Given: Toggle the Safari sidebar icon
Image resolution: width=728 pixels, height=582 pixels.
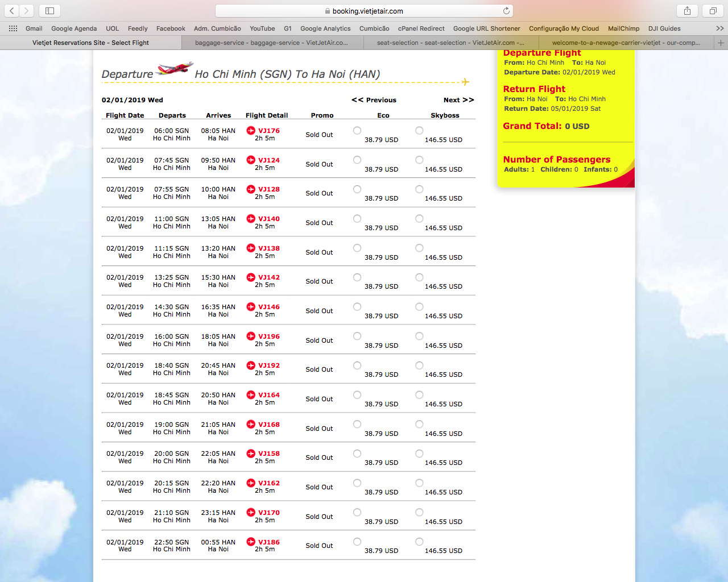Looking at the screenshot, I should point(49,11).
